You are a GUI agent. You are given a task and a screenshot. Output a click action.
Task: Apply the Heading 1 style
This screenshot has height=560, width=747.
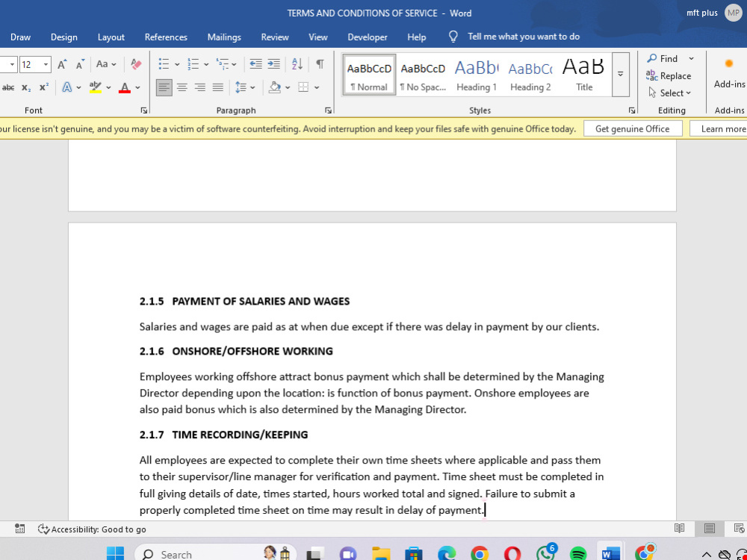tap(477, 75)
